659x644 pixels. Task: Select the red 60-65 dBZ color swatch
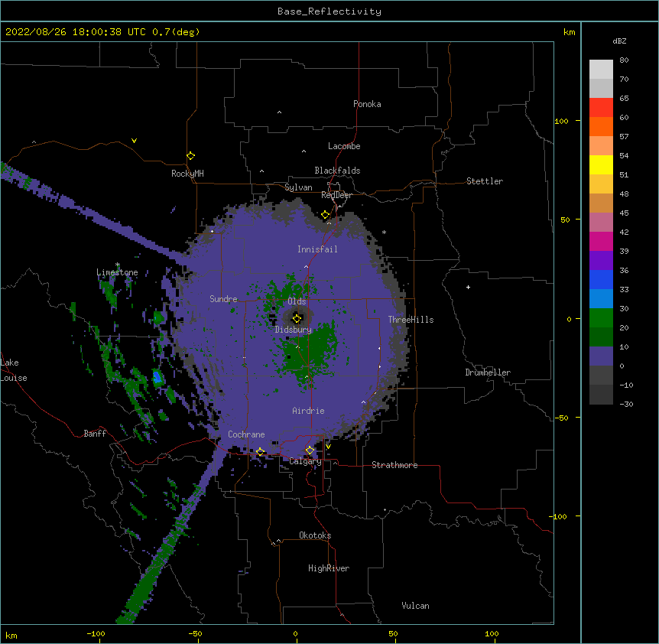[601, 108]
